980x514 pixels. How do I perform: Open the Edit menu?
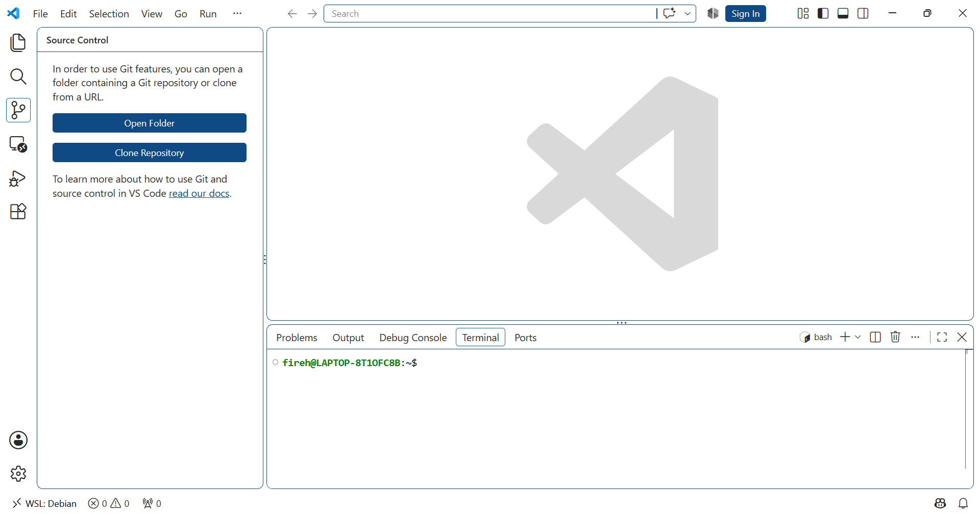(68, 14)
